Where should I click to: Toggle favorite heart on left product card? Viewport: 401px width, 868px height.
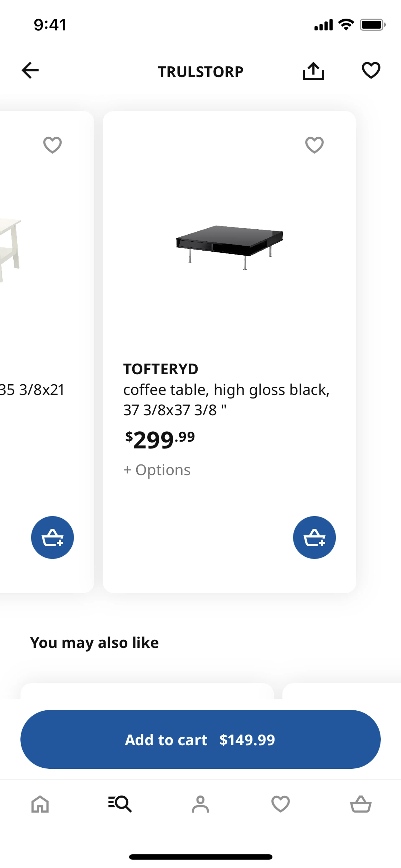click(53, 145)
